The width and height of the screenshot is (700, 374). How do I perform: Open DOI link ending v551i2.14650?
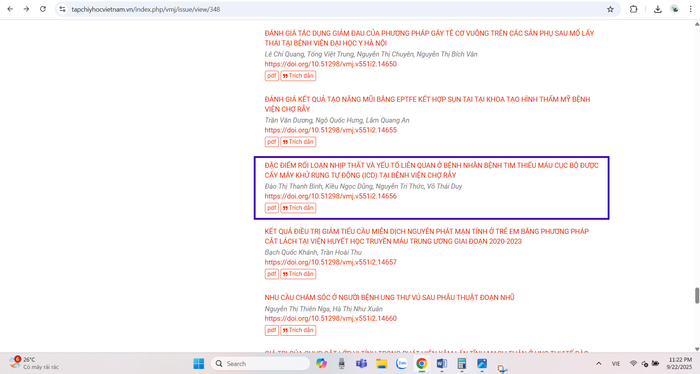330,64
